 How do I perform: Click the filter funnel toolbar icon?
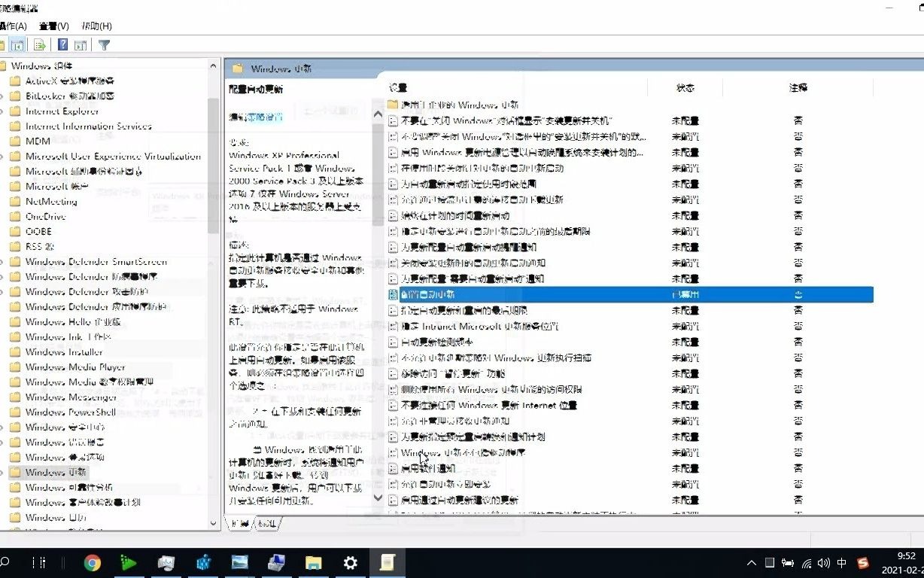[104, 44]
